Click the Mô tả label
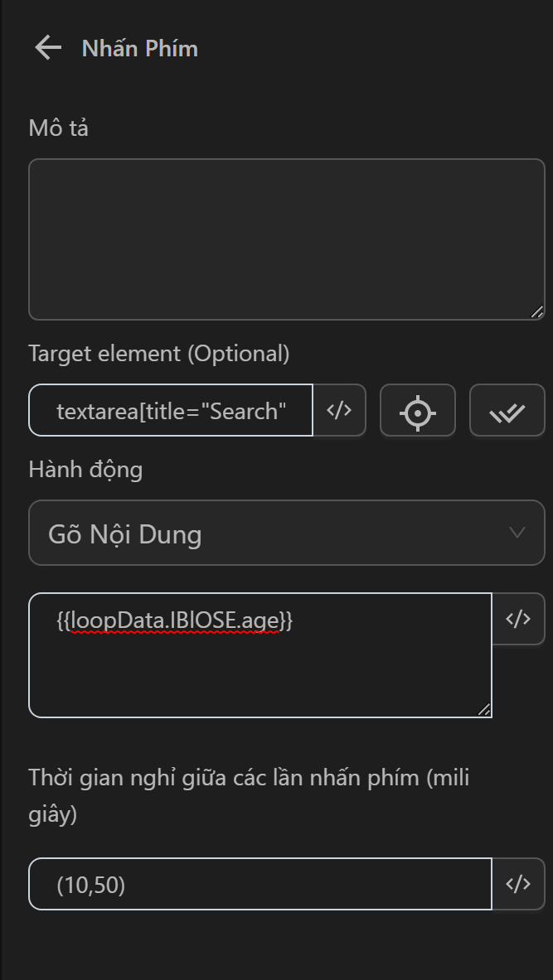 (x=58, y=128)
